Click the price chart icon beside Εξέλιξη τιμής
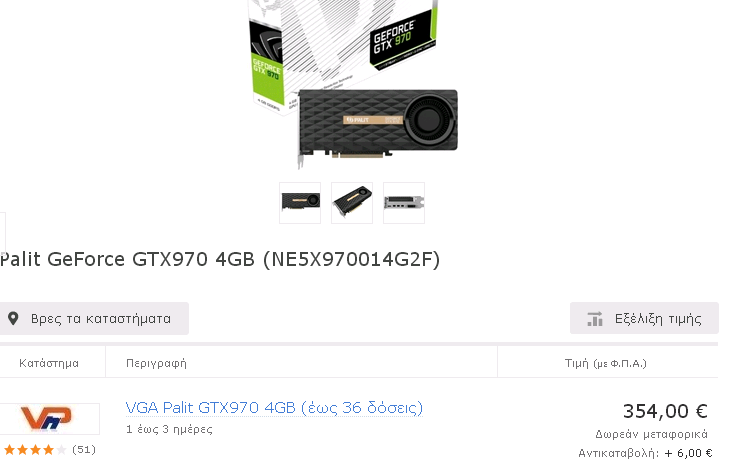 (x=595, y=319)
